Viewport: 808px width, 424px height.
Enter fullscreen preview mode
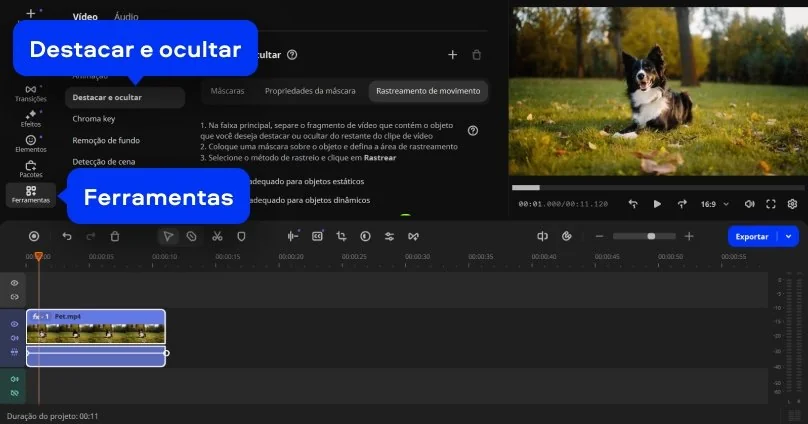pos(771,204)
